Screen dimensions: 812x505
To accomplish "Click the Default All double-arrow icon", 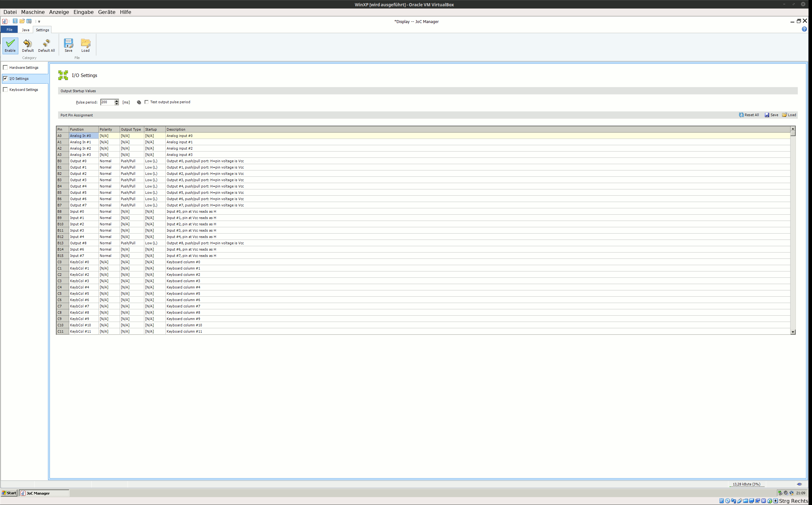I will tap(46, 43).
